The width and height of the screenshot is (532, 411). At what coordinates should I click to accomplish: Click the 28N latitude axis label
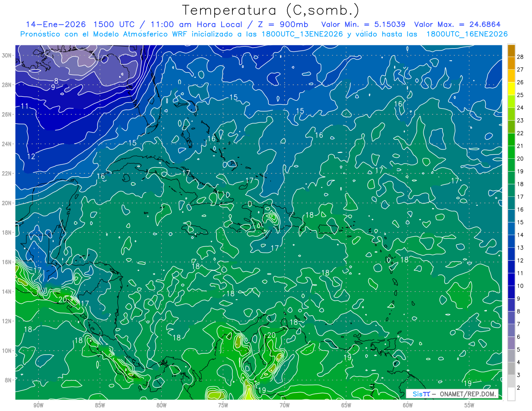pos(7,85)
